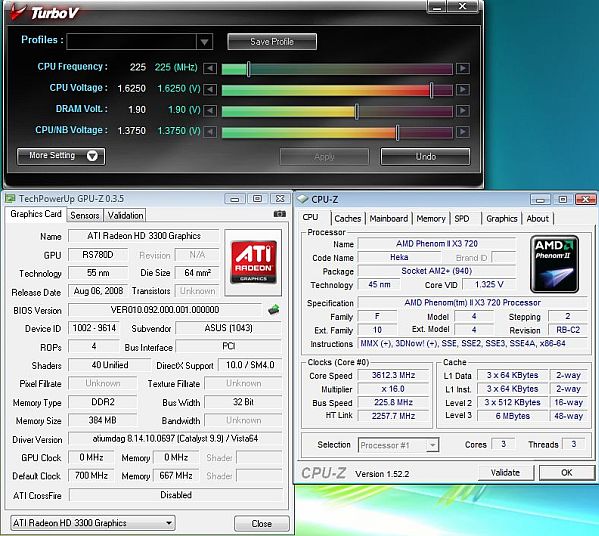Image resolution: width=599 pixels, height=536 pixels.
Task: Minimize the GPU-Z window
Action: 235,199
